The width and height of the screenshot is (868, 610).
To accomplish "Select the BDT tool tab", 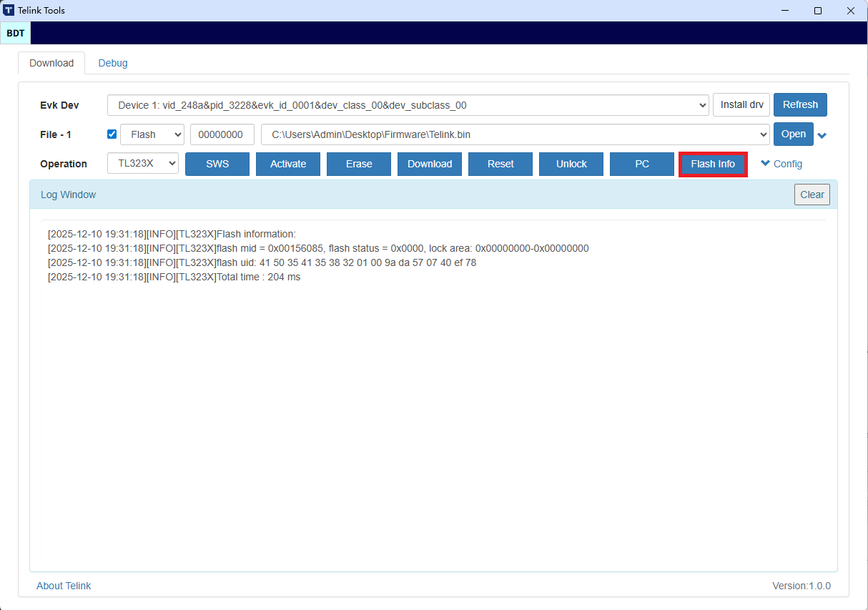I will 16,34.
